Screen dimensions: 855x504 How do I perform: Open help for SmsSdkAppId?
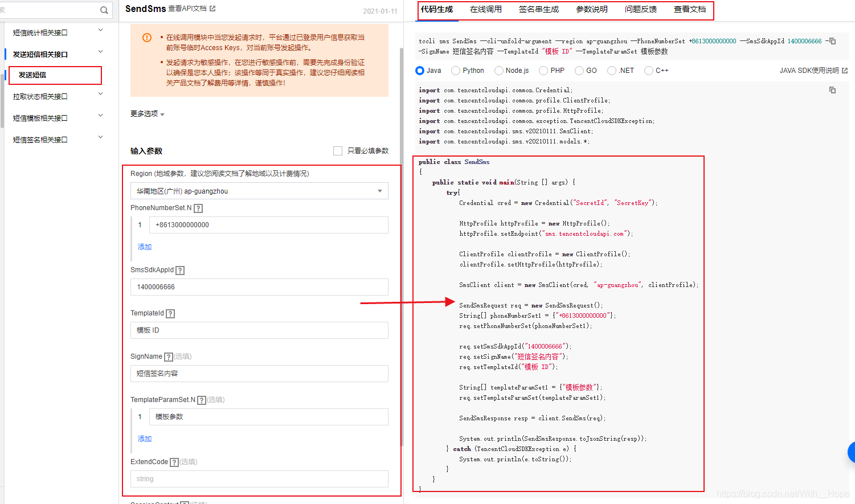(180, 271)
